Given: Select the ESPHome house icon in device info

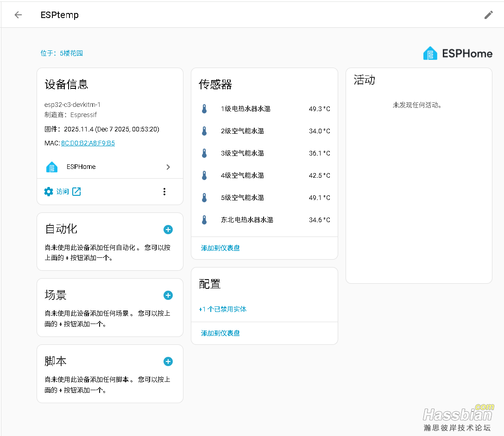Looking at the screenshot, I should [51, 167].
